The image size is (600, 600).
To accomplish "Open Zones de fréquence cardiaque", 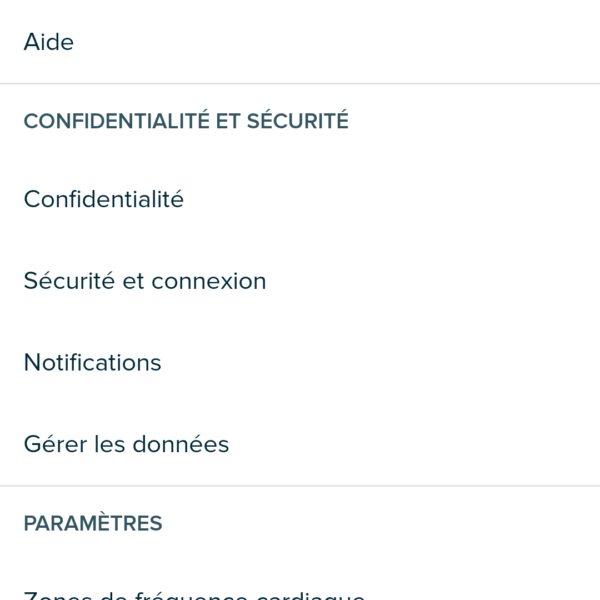I will point(194,593).
